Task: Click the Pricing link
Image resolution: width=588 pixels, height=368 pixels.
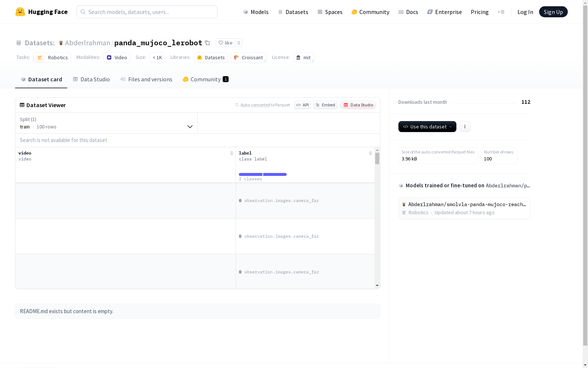Action: 480,12
